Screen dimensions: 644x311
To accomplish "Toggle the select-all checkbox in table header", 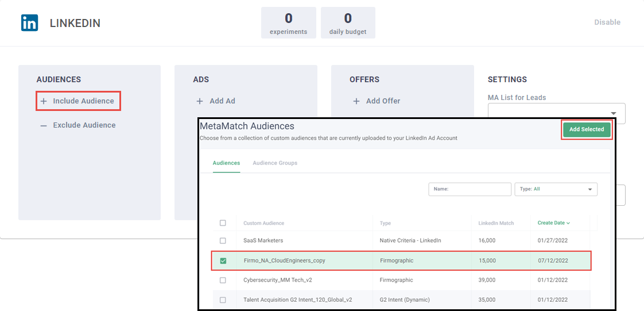I will (x=223, y=223).
